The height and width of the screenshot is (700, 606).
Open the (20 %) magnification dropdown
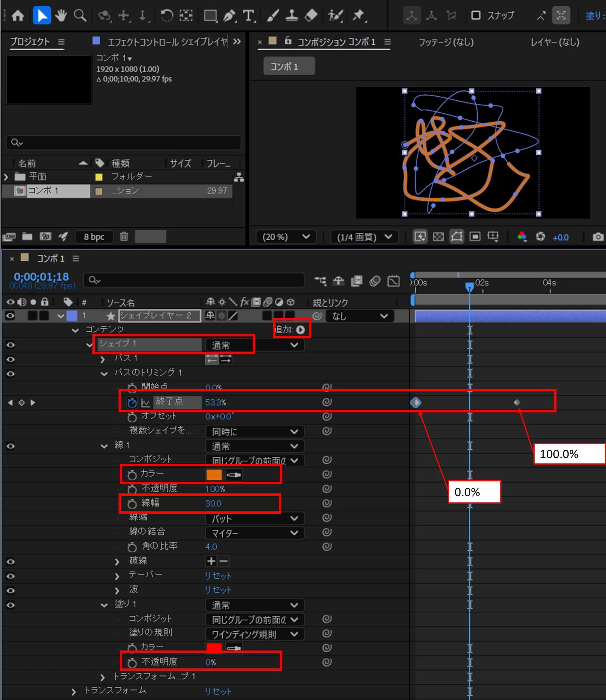pyautogui.click(x=286, y=237)
